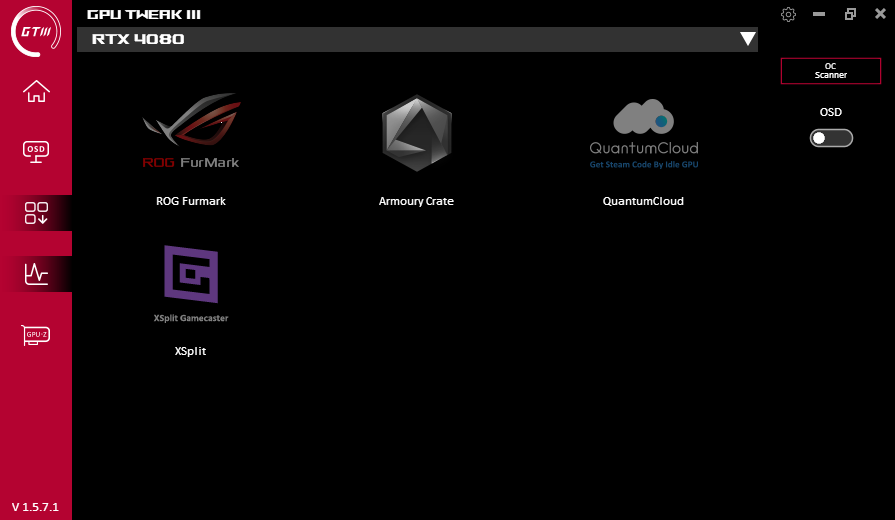Launch GPU-Z from the sidebar
This screenshot has width=895, height=520.
click(x=36, y=334)
